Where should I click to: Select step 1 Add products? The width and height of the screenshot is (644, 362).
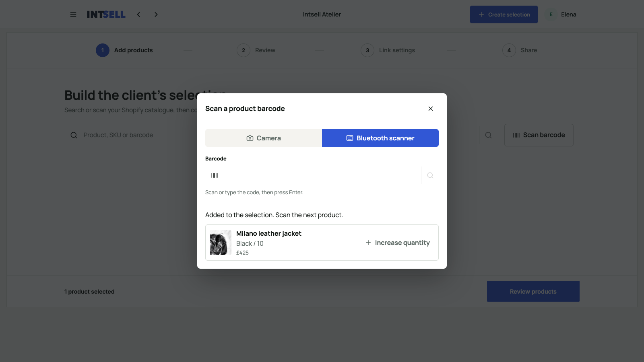pos(124,50)
